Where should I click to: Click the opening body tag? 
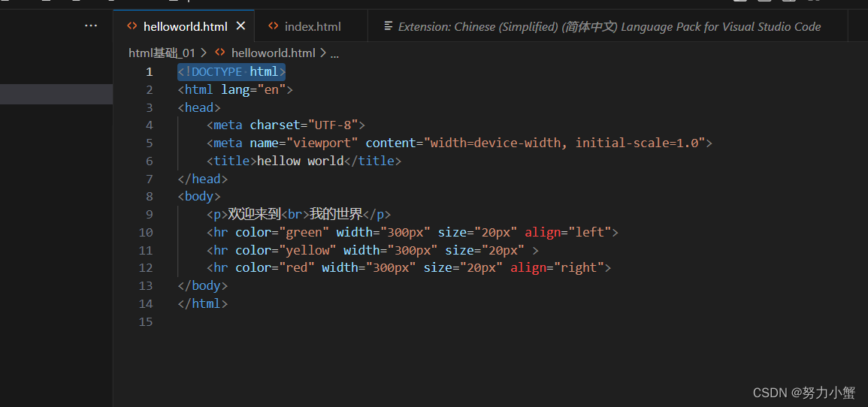[199, 196]
